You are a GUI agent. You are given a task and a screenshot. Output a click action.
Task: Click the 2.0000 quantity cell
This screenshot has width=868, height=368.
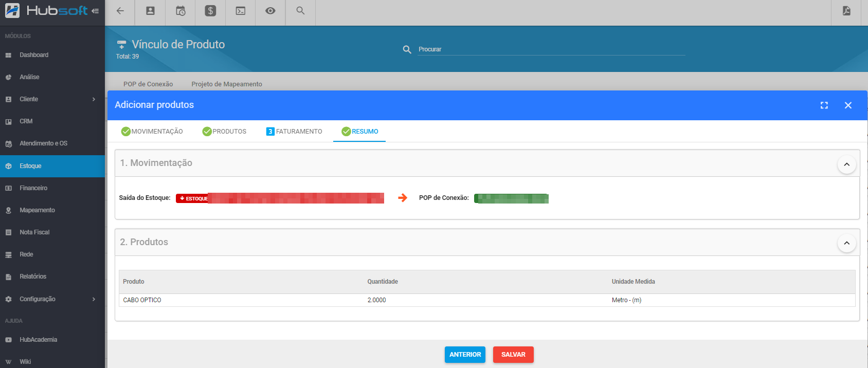point(376,300)
